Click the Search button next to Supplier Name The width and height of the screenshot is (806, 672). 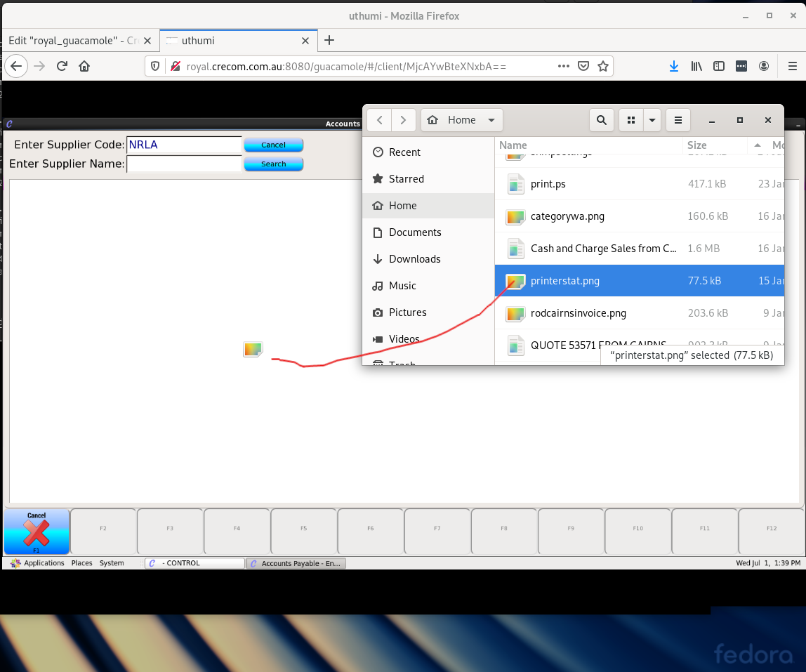click(x=273, y=164)
